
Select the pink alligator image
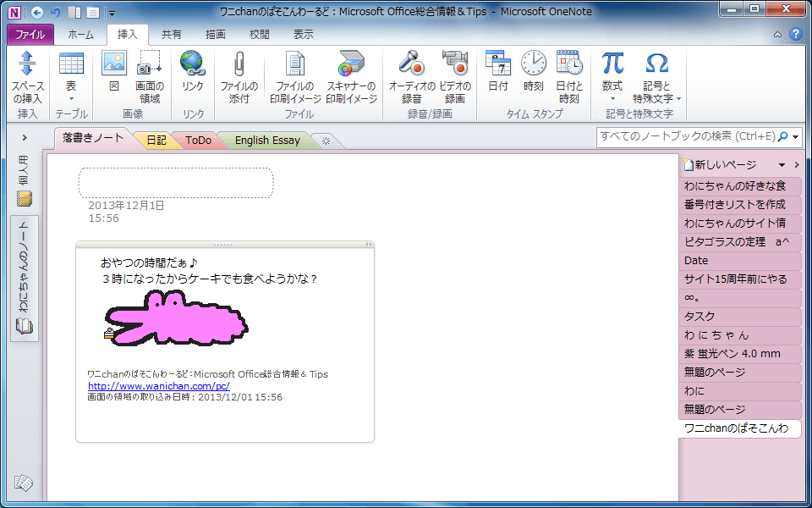tap(176, 317)
